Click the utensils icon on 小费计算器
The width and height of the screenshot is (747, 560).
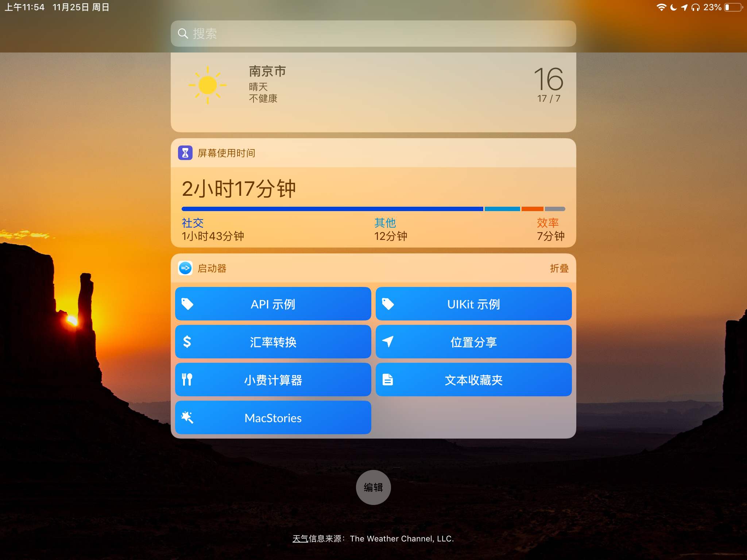click(187, 380)
